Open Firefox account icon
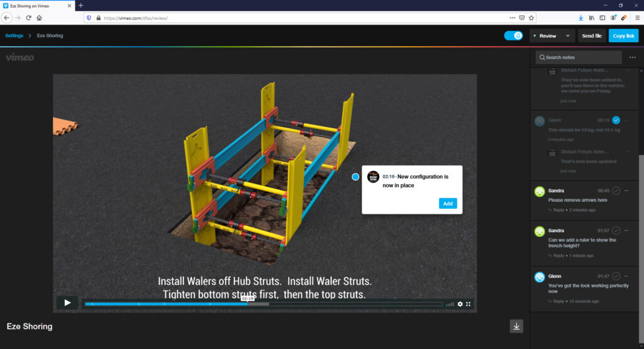 pyautogui.click(x=613, y=18)
